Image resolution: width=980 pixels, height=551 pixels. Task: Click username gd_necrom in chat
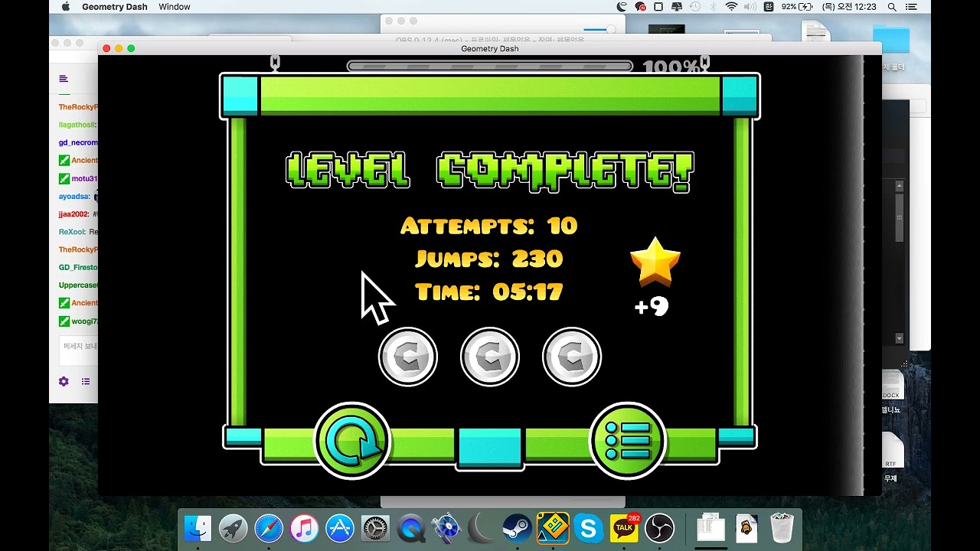pos(78,142)
